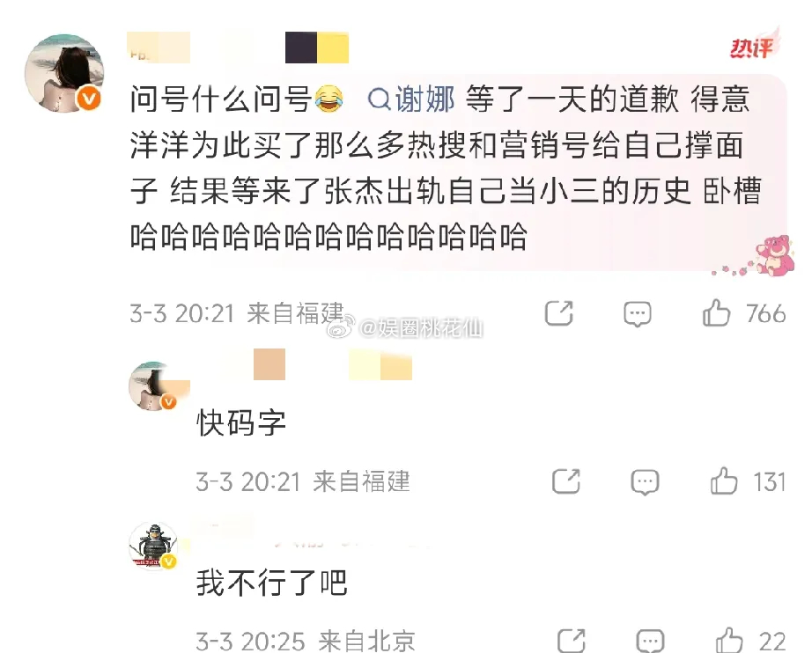Viewport: 812px width, 653px height.
Task: Tap the orange verified badge on top avatar
Action: (89, 99)
